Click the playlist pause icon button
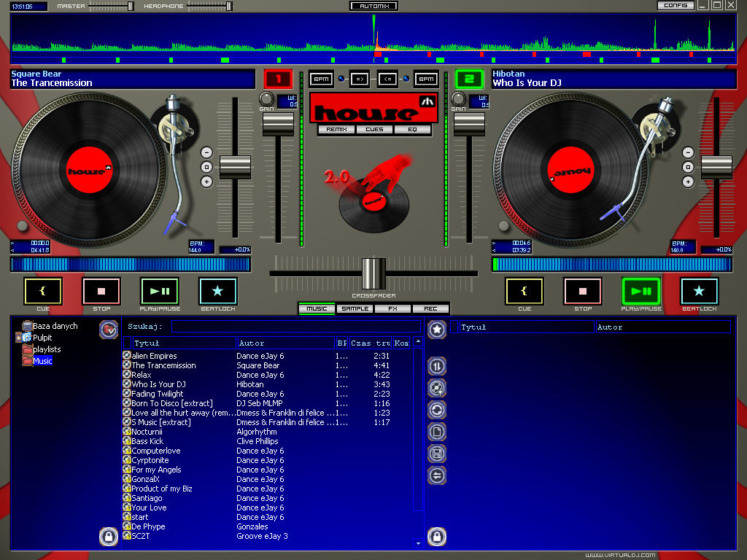This screenshot has width=747, height=560. click(x=437, y=366)
